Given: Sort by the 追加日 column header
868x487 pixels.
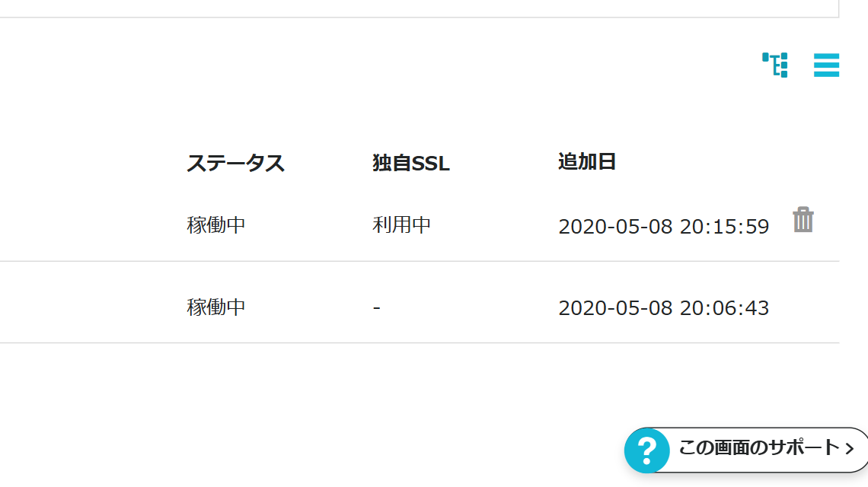Looking at the screenshot, I should (586, 161).
